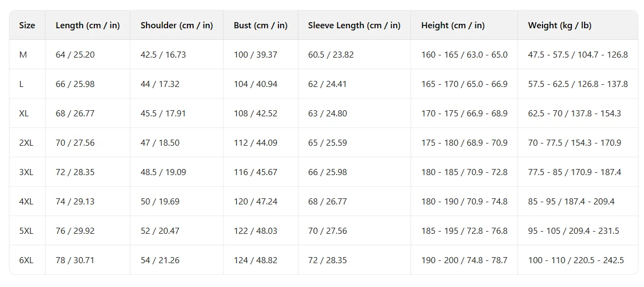Image resolution: width=644 pixels, height=287 pixels.
Task: Select the Length (cm / in) header
Action: (x=88, y=25)
